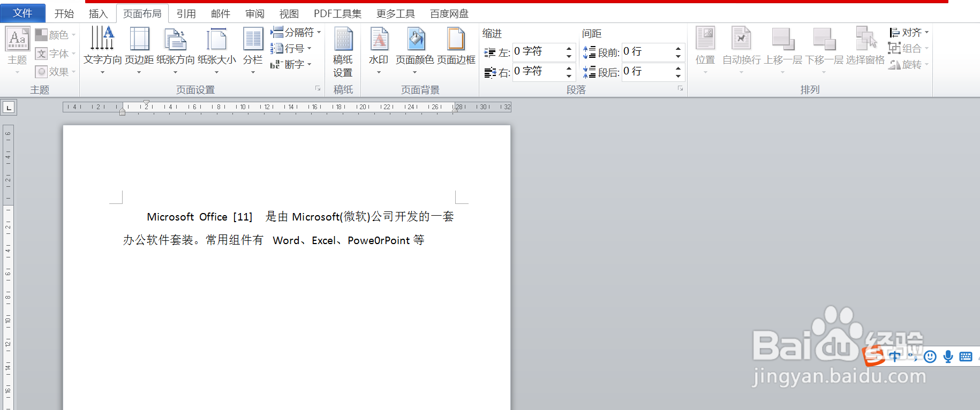Click 纸张方向 orientation icon
The image size is (980, 410).
click(x=176, y=39)
